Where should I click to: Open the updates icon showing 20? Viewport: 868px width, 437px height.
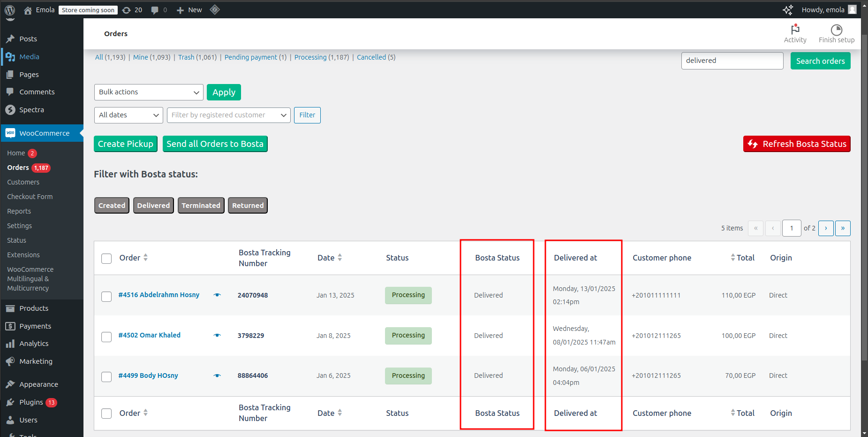click(126, 10)
